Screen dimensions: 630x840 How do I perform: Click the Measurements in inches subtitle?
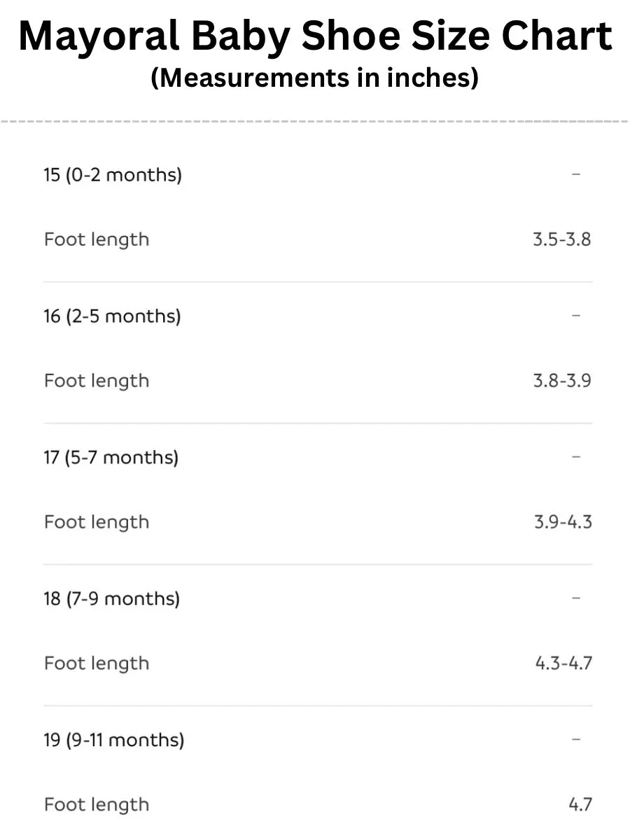315,78
